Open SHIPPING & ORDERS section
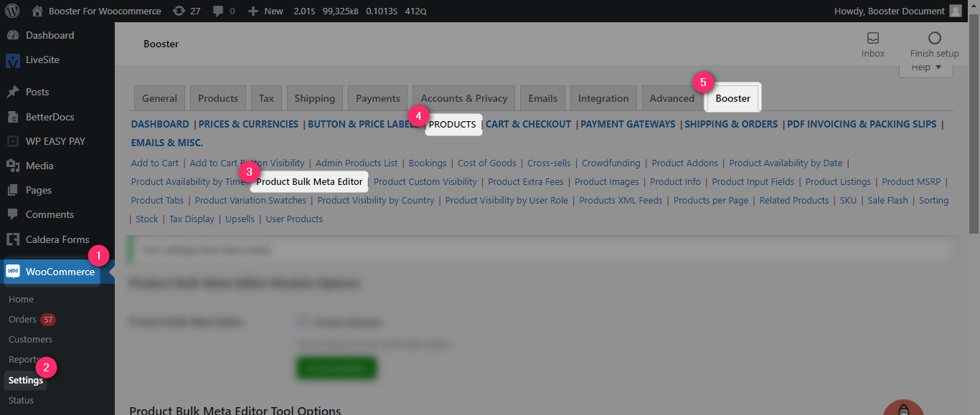 pyautogui.click(x=731, y=124)
